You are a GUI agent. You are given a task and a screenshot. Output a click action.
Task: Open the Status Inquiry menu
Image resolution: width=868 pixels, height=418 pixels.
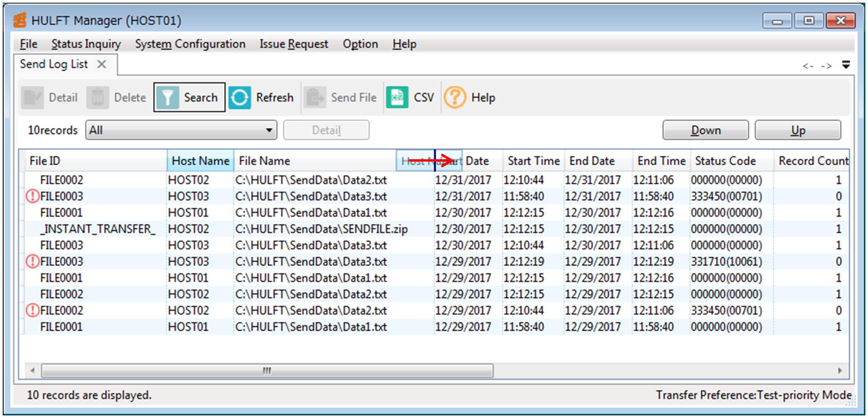pos(86,44)
